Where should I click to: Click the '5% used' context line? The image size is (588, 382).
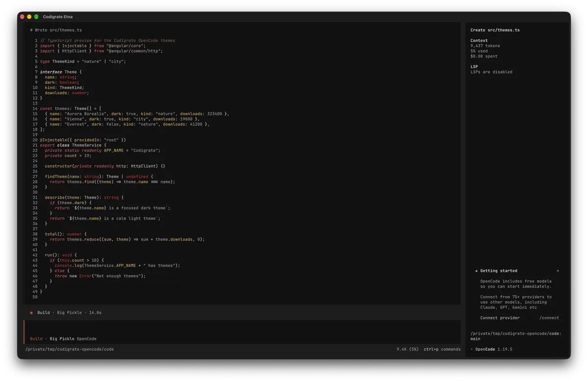[479, 51]
